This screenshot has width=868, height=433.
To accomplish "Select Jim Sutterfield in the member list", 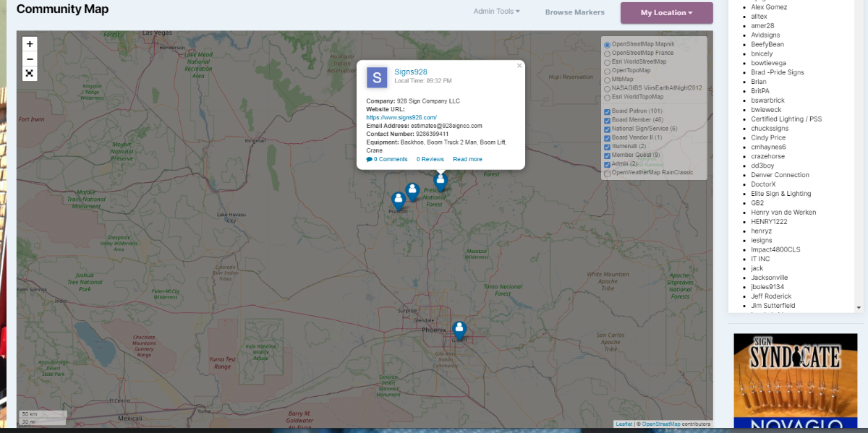I will (773, 306).
